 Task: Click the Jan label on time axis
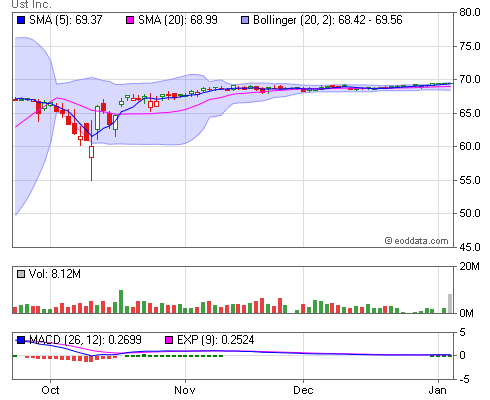(x=437, y=390)
